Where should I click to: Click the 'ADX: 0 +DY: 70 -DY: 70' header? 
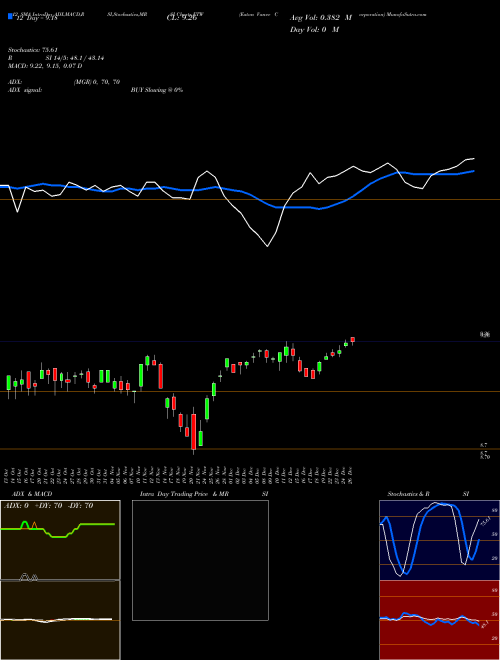pos(48,506)
